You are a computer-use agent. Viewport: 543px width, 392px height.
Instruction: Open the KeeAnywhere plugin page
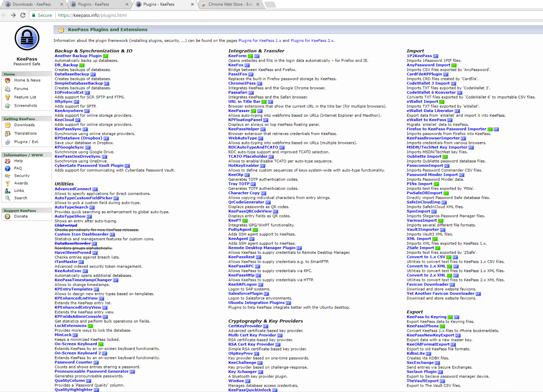69,111
